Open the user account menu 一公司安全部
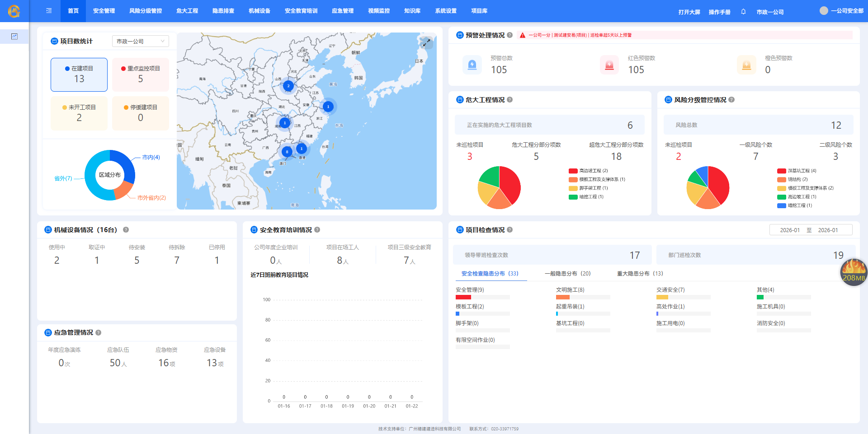The width and height of the screenshot is (868, 434). tap(842, 11)
